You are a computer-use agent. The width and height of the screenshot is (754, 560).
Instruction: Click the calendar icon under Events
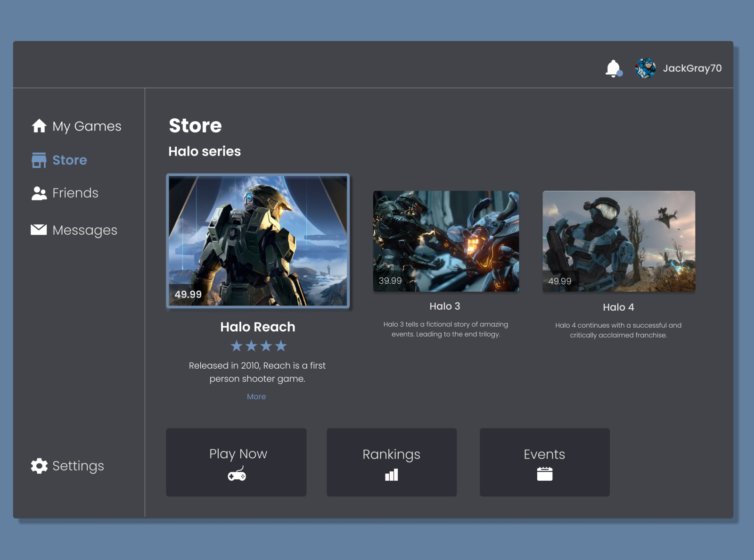click(544, 474)
